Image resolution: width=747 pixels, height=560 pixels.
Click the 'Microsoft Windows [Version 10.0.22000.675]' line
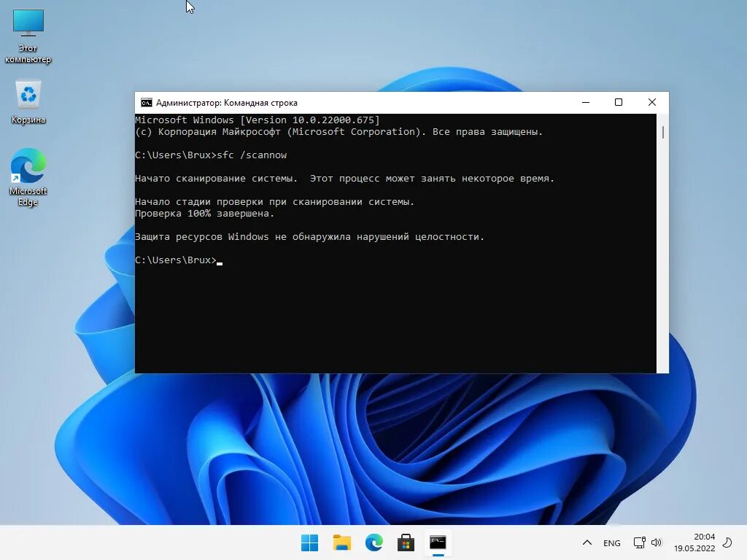(x=258, y=120)
